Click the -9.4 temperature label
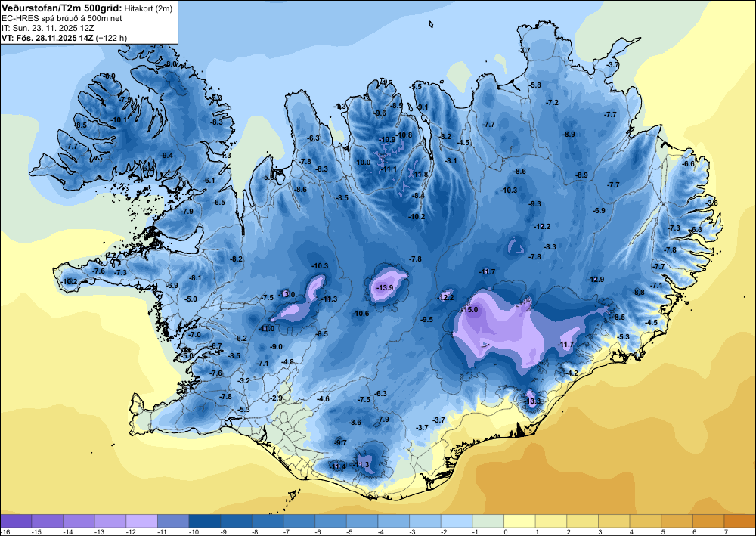 (167, 156)
